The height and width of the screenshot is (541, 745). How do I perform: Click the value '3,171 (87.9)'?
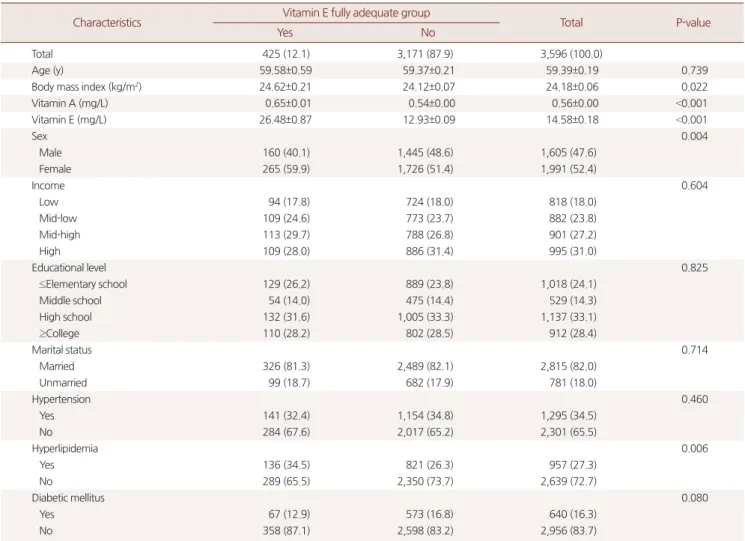pyautogui.click(x=425, y=54)
